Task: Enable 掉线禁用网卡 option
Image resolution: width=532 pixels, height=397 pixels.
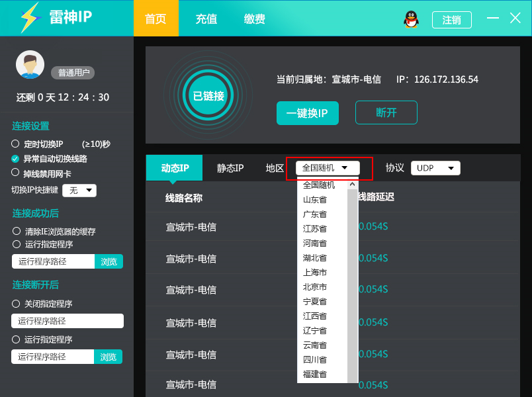Action: [x=15, y=173]
